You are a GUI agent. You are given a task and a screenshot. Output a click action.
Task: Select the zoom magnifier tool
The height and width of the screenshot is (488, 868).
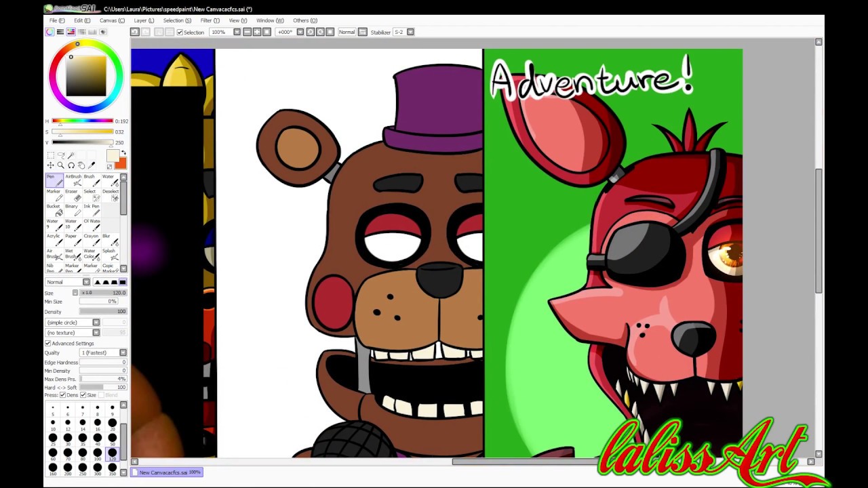[61, 165]
